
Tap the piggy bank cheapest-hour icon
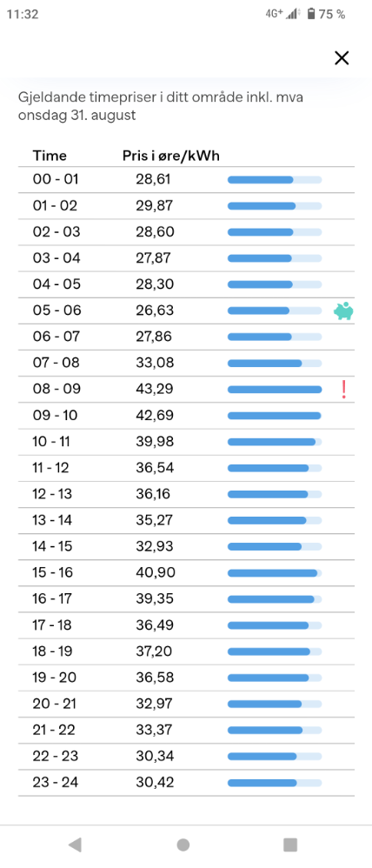point(343,310)
